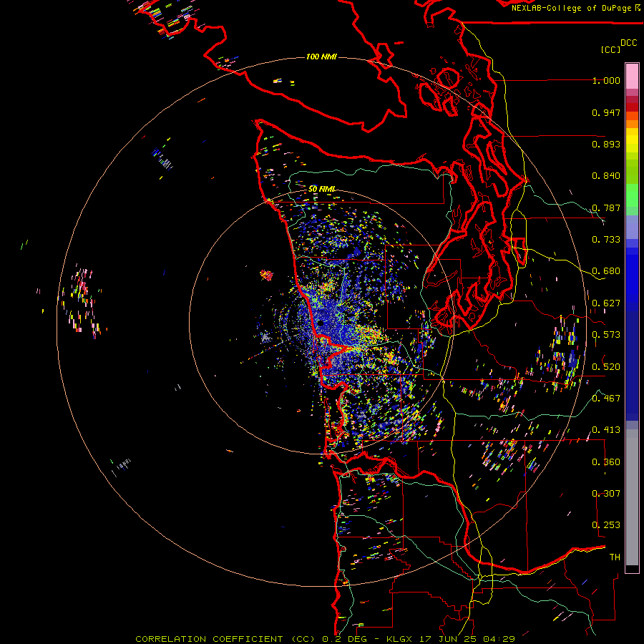Click the NEXLAB-College of DuPage credit text
644x644 pixels.
pos(571,8)
